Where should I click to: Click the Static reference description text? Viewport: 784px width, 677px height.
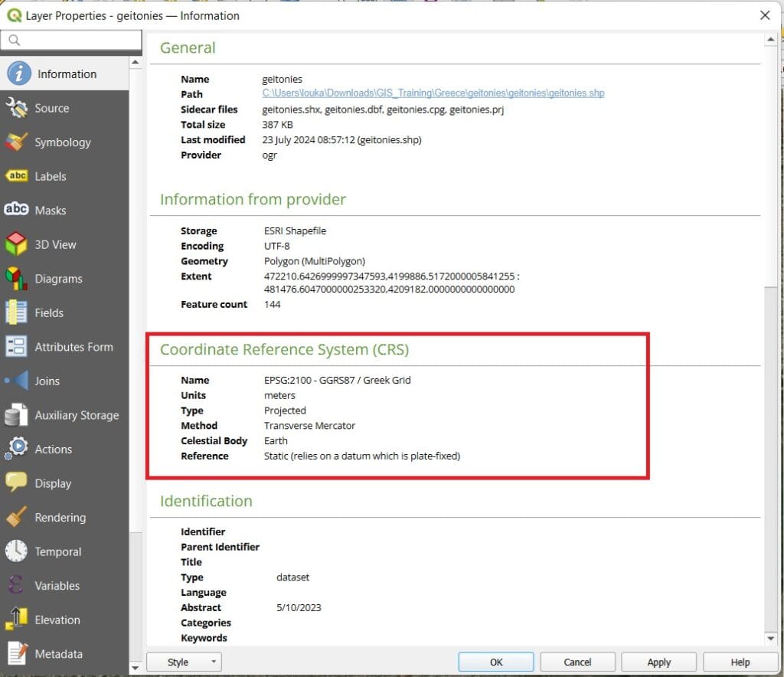click(x=362, y=456)
